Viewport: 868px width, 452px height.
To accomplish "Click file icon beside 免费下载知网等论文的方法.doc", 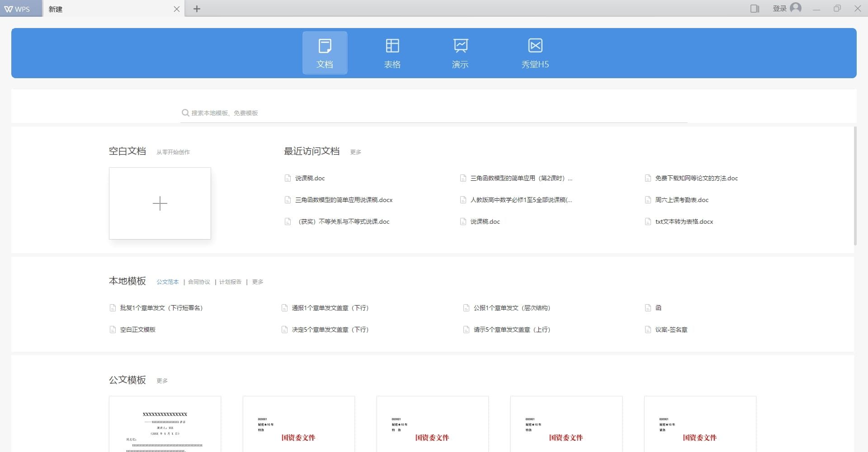I will [x=648, y=178].
